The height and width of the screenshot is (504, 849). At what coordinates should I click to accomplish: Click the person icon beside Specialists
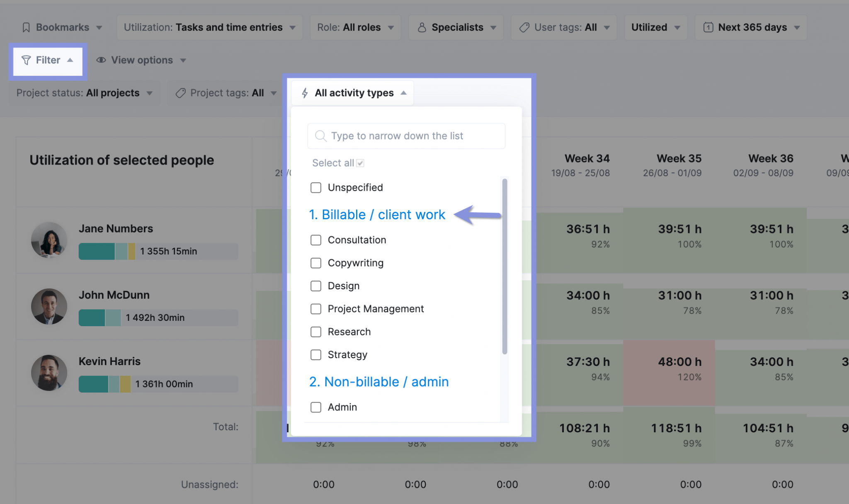(422, 27)
